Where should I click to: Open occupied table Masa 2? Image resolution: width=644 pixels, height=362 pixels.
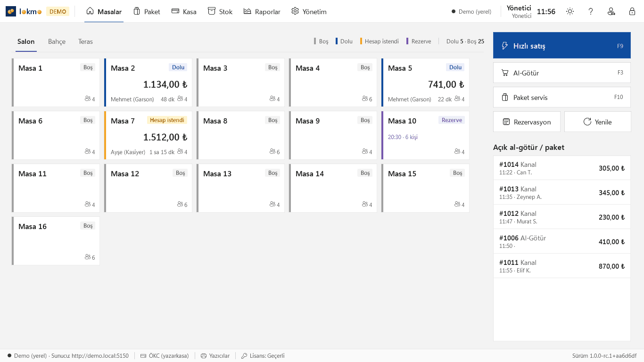click(x=148, y=82)
